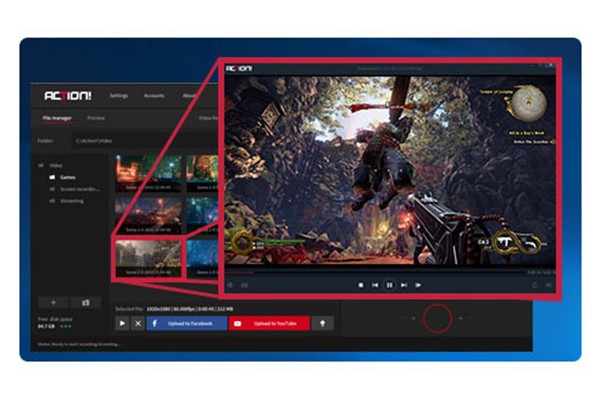Screen dimensions: 600x397
Task: Select the Games folder
Action: (x=68, y=177)
